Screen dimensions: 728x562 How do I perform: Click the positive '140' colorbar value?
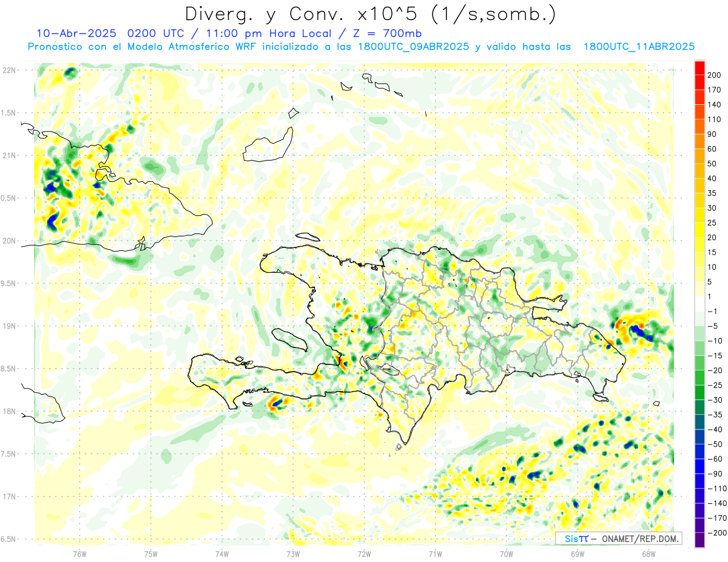(x=714, y=104)
